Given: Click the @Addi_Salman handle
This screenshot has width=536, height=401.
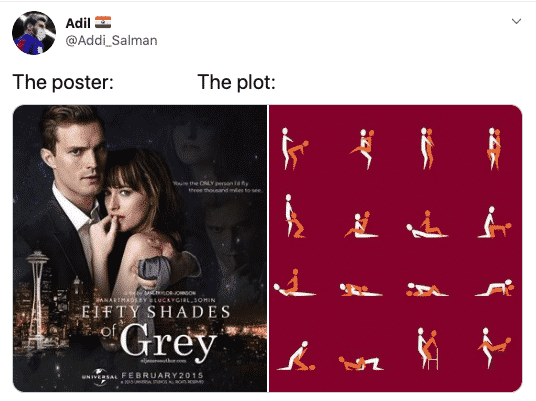Looking at the screenshot, I should 111,40.
